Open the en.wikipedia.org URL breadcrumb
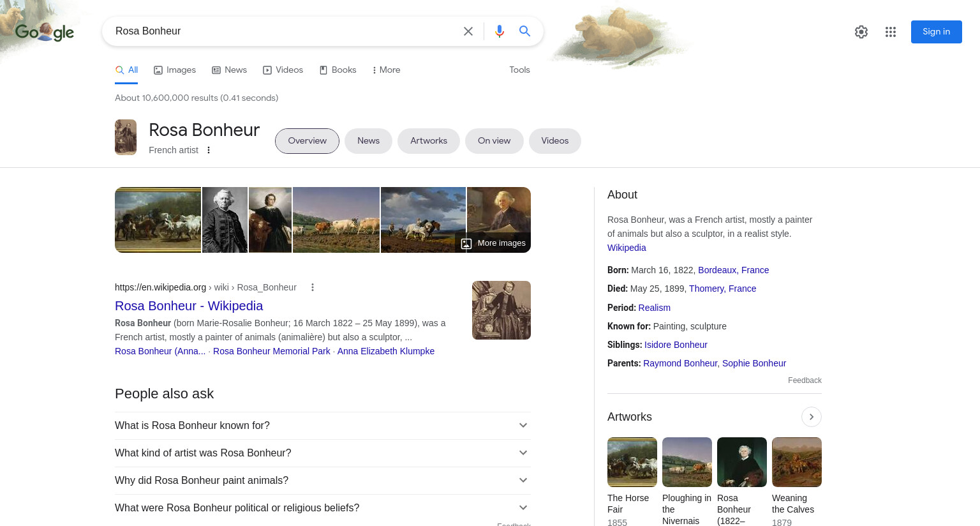This screenshot has width=980, height=526. tap(205, 287)
